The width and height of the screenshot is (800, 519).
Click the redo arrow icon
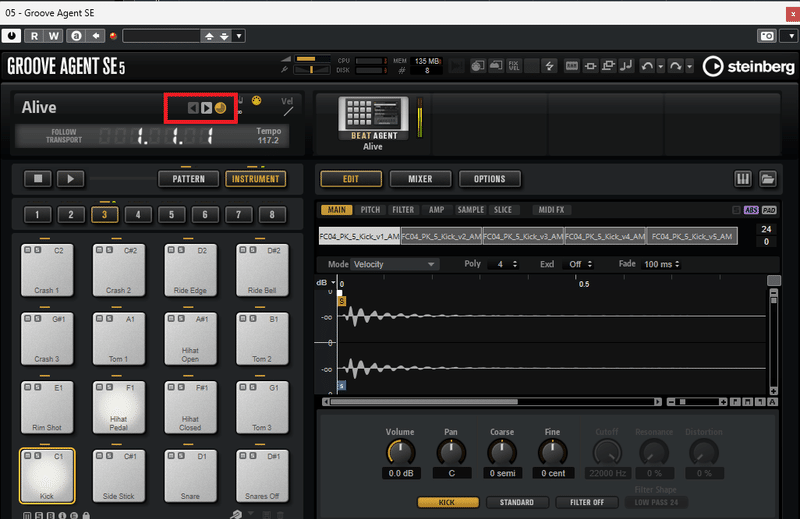tap(676, 66)
